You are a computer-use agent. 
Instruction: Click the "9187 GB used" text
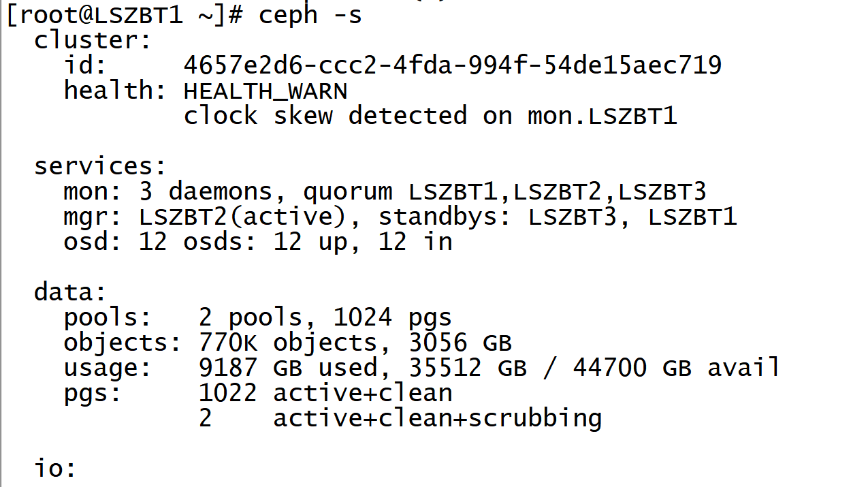288,368
